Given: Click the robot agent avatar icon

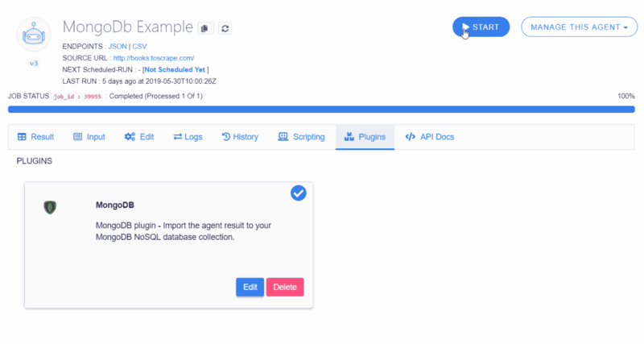Looking at the screenshot, I should tap(34, 35).
